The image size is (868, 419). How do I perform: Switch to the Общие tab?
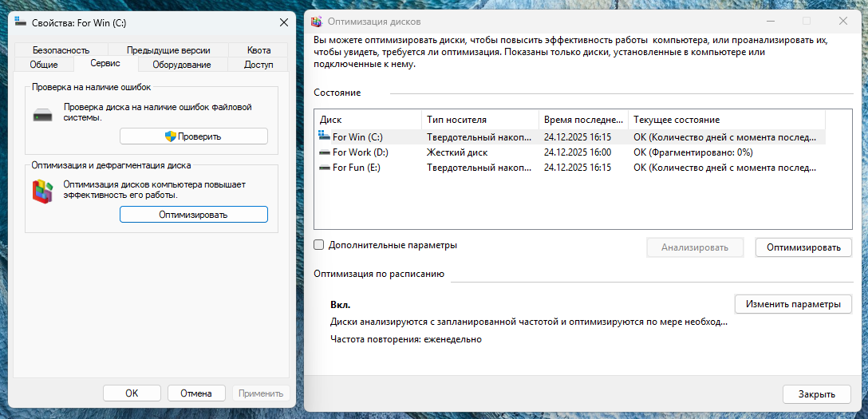[x=44, y=65]
